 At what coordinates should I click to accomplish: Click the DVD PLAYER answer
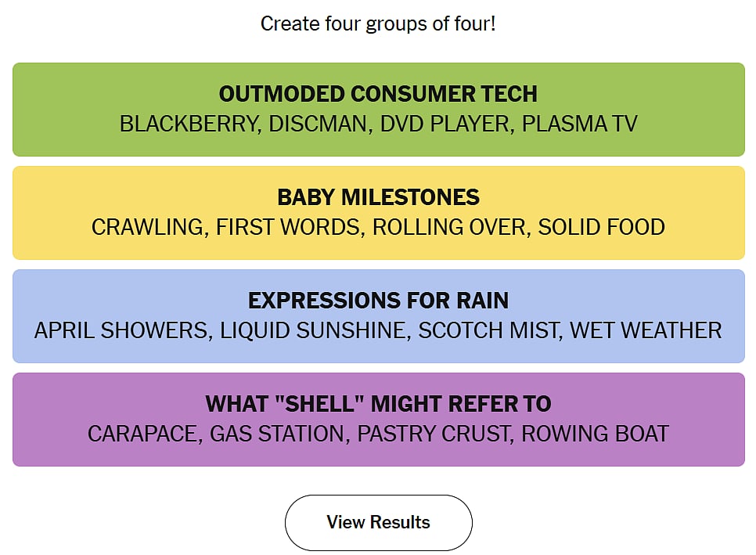(445, 124)
